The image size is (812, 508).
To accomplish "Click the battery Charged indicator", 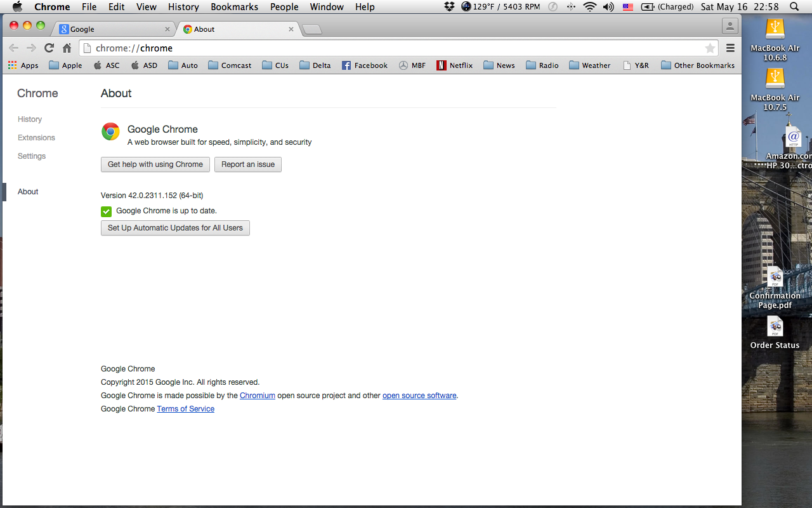I will coord(667,7).
